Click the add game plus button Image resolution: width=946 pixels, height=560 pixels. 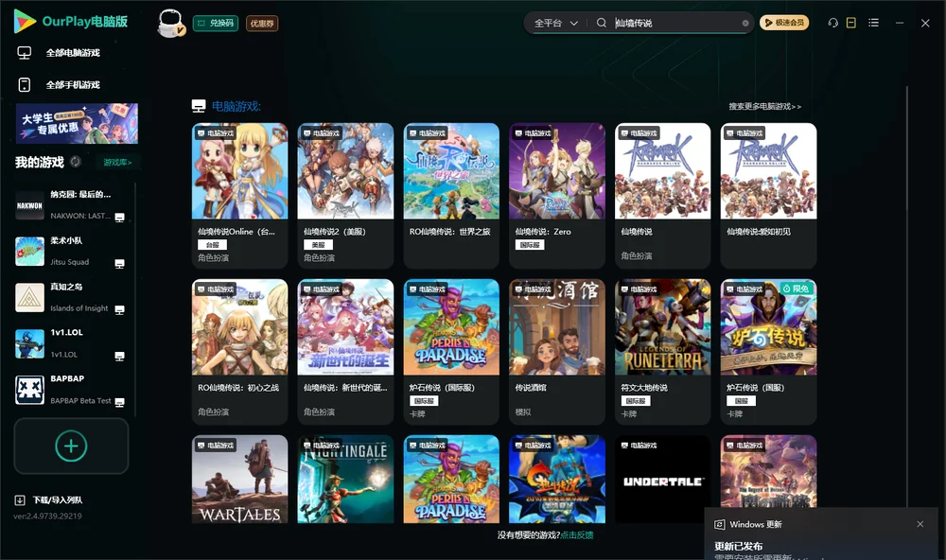[x=71, y=446]
